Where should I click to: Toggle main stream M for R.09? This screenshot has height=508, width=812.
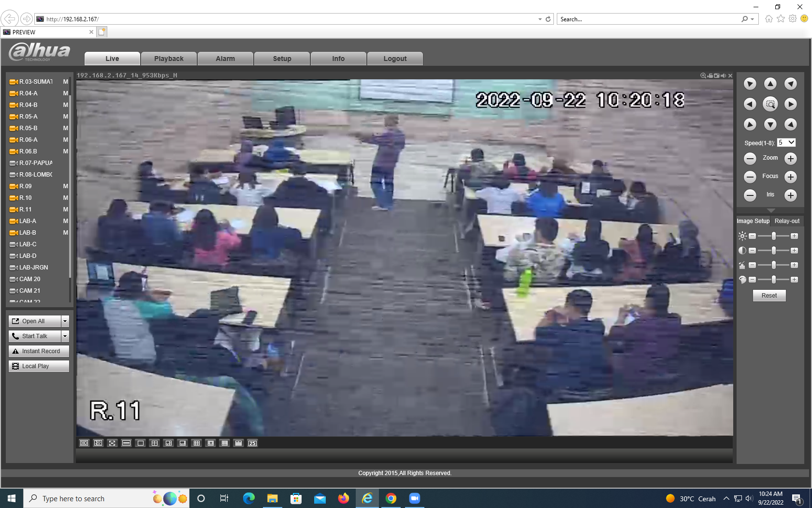click(x=65, y=186)
